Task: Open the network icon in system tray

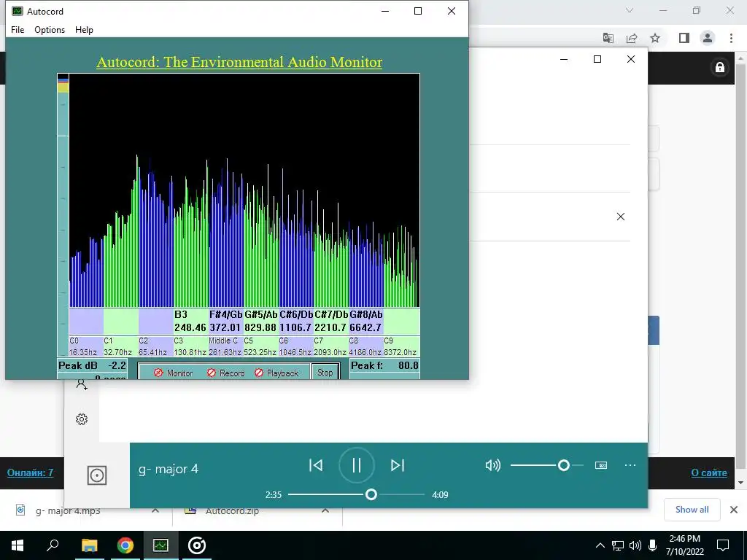Action: pos(618,545)
